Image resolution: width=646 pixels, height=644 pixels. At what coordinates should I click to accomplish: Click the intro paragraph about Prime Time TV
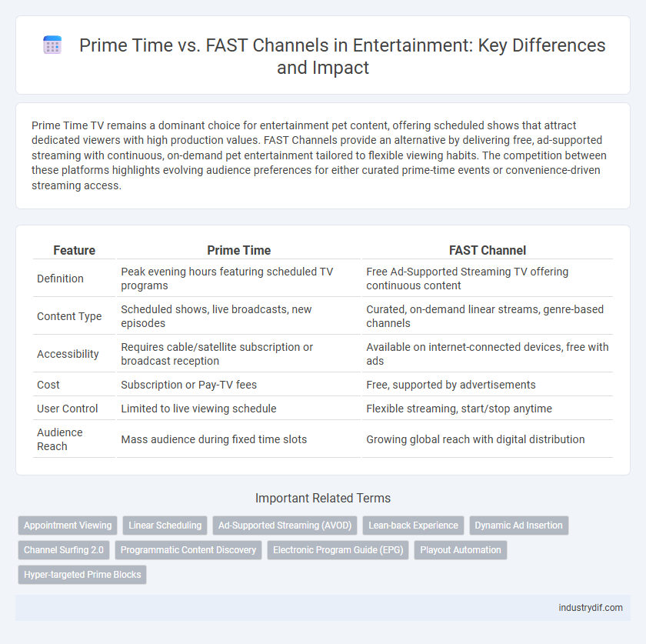(319, 155)
